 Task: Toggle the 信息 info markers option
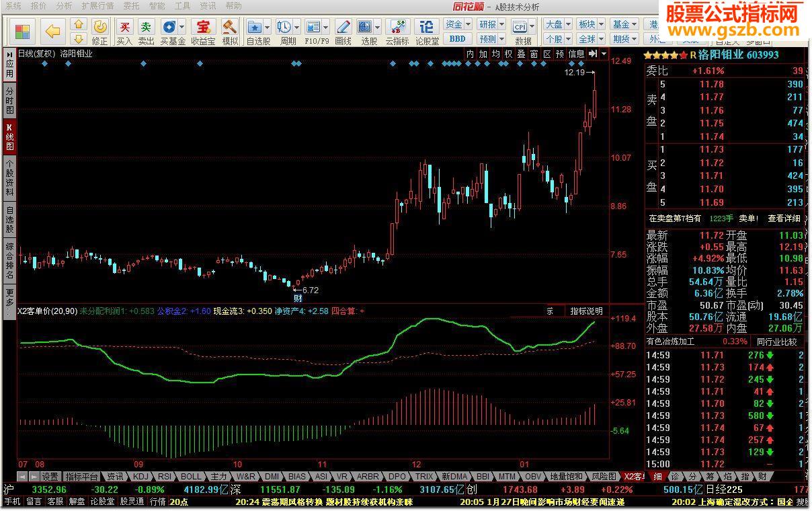pyautogui.click(x=576, y=54)
